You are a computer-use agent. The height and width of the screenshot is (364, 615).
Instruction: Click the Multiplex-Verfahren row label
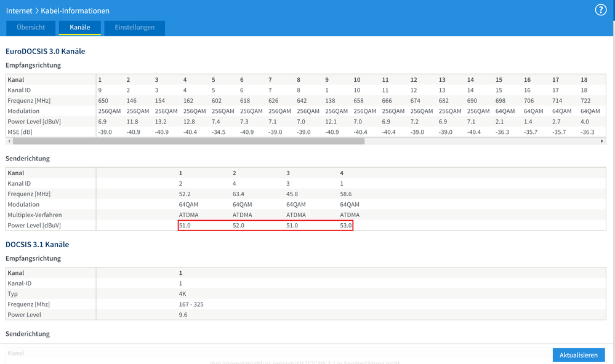(34, 215)
